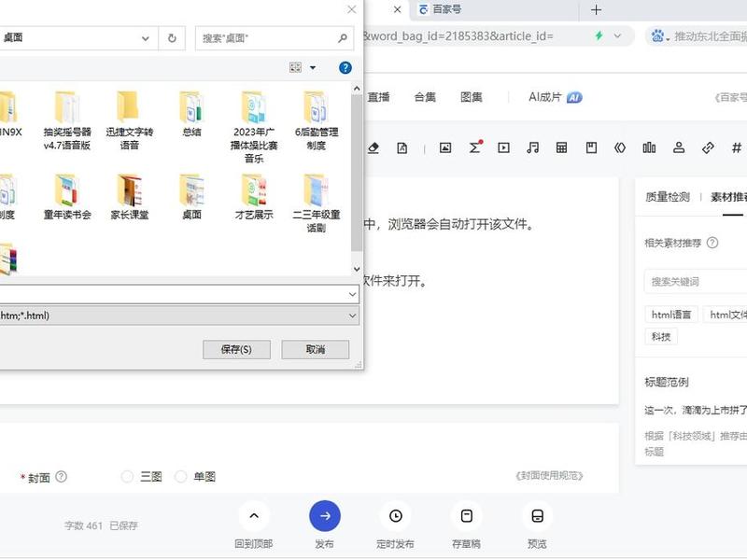Click the 预览 preview button
This screenshot has height=560, width=747.
point(538,516)
